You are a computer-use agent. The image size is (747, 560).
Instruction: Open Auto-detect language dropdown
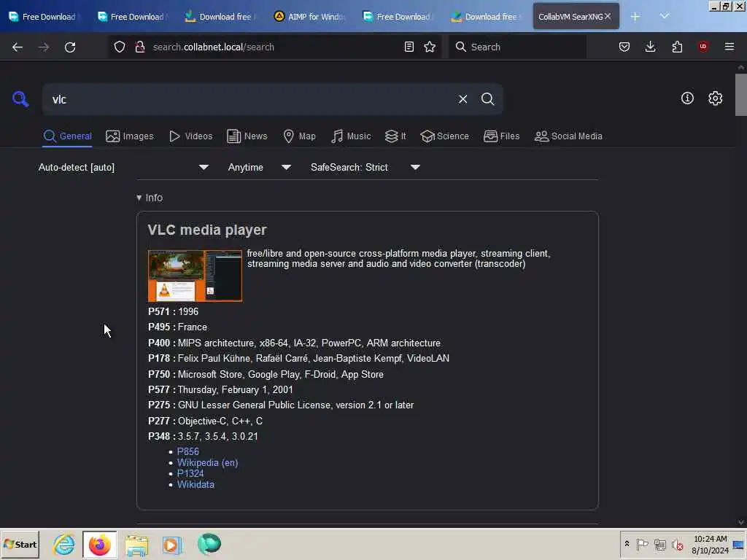(123, 167)
